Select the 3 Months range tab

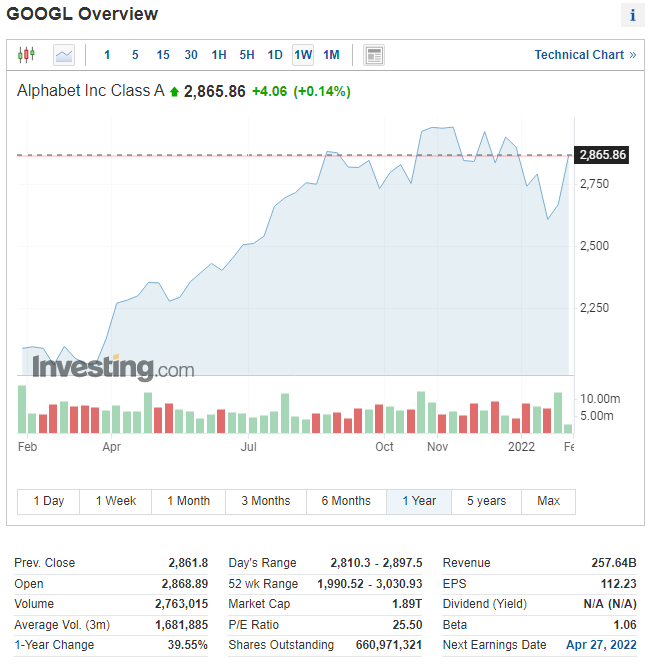point(266,501)
